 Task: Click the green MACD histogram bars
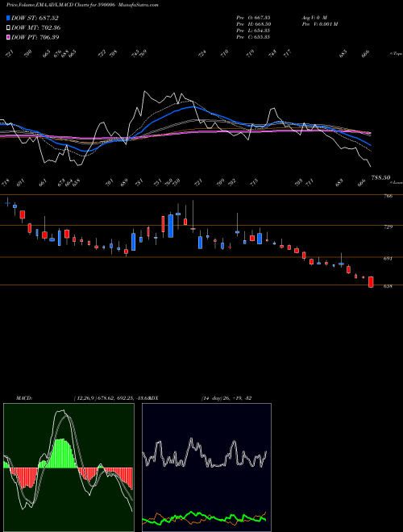coord(60,453)
